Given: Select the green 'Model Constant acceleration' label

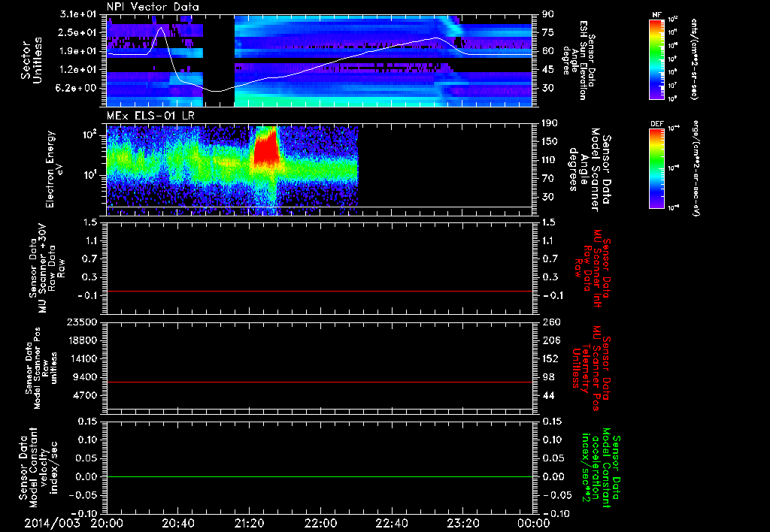Looking at the screenshot, I should click(x=600, y=467).
